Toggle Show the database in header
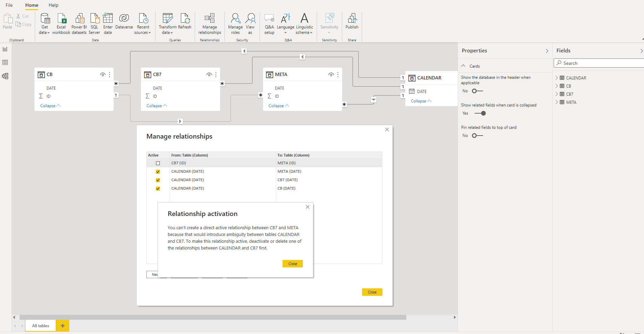Screen dimensions: 644x334 tap(477, 91)
